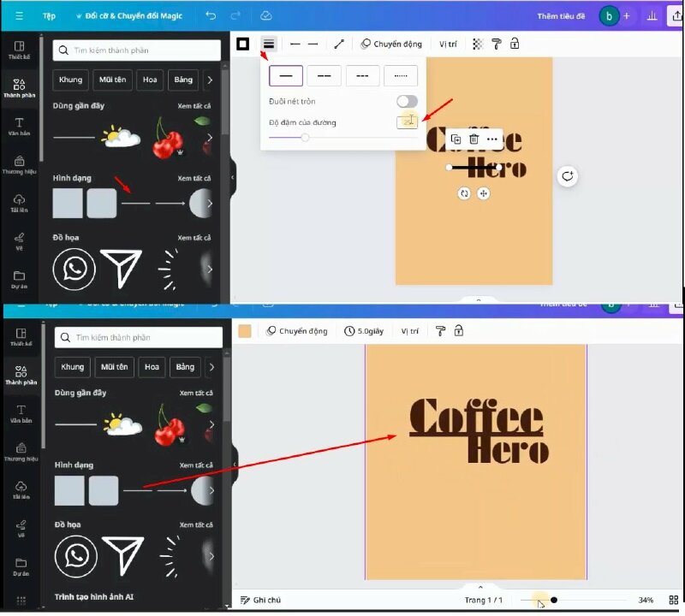Click the checkerboard transparency icon

[478, 44]
